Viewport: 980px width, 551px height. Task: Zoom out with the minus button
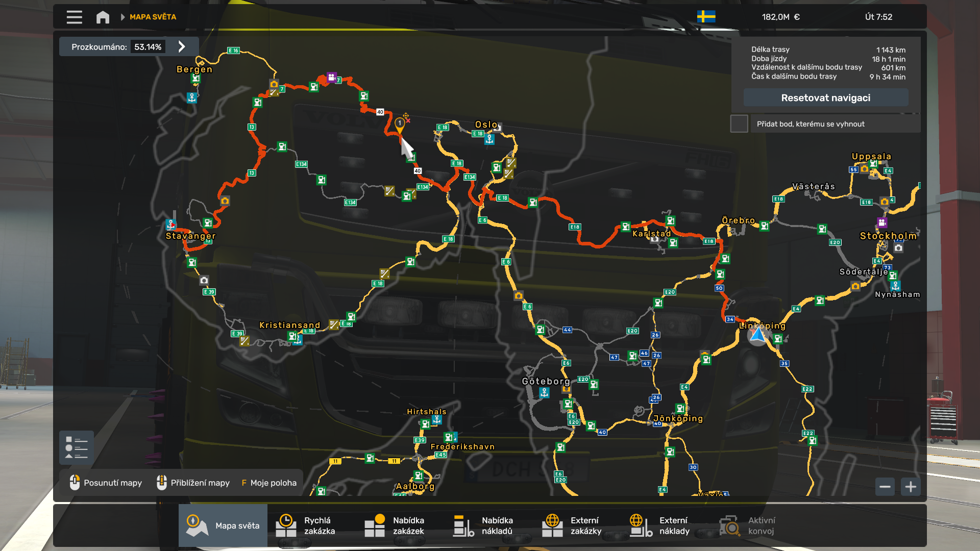[x=885, y=487]
